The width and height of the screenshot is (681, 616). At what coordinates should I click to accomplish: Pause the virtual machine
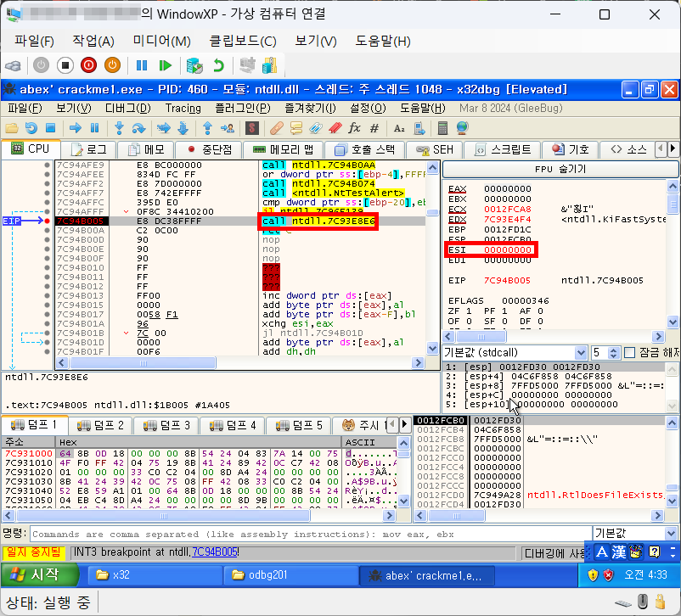pos(142,65)
